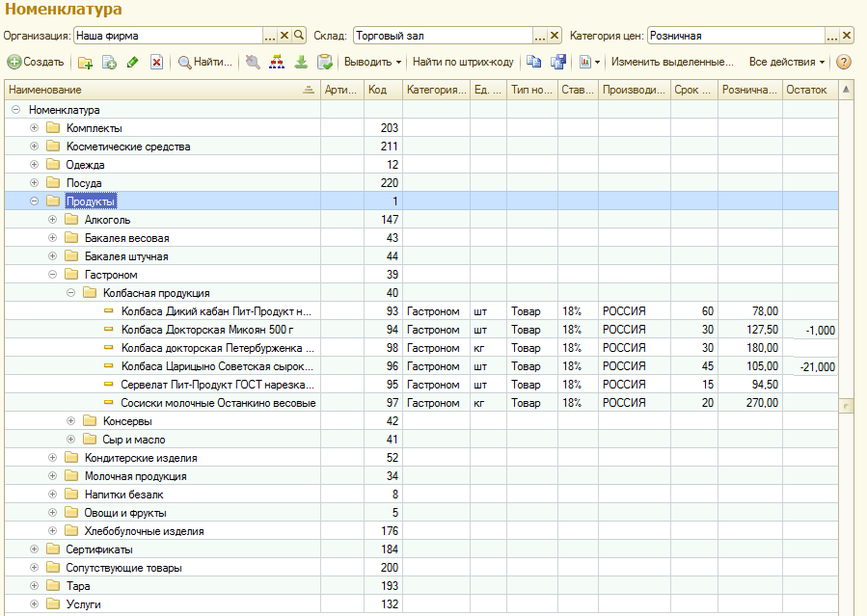Open the Выводить dropdown menu

372,62
